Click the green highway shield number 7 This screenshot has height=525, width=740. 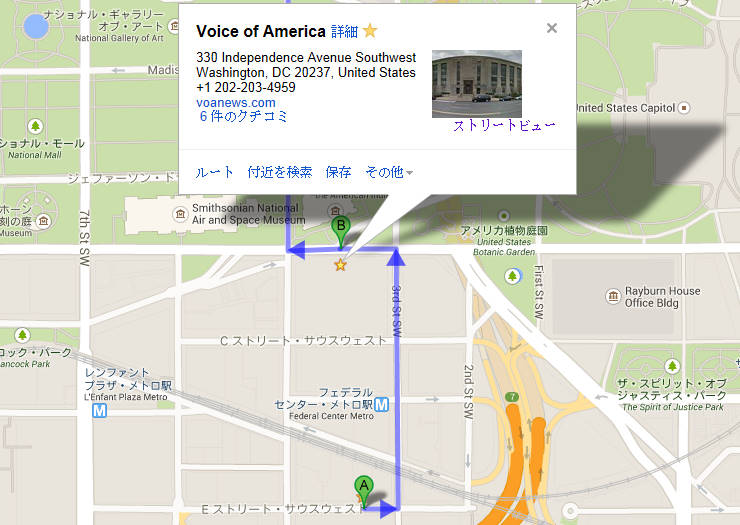(x=512, y=397)
